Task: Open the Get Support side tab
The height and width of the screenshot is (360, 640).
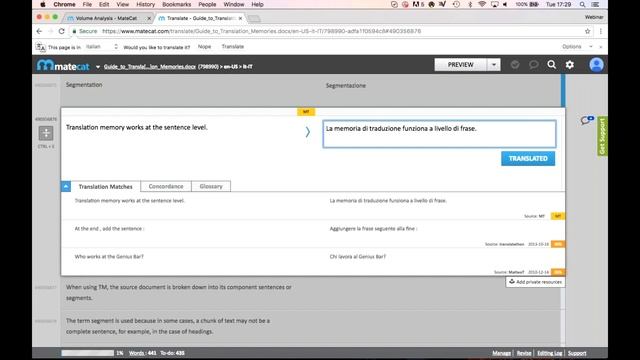Action: point(602,136)
